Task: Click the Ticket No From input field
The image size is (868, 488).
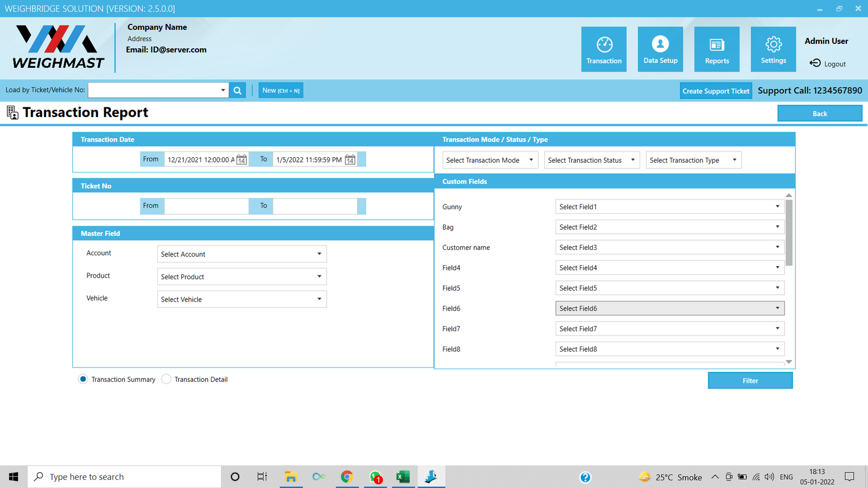Action: 206,206
